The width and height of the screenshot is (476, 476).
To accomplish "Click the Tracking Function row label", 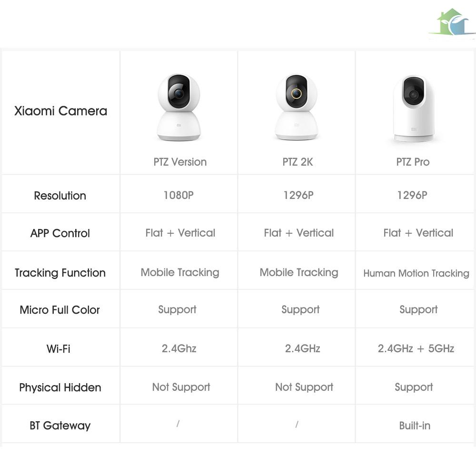I will (x=60, y=273).
